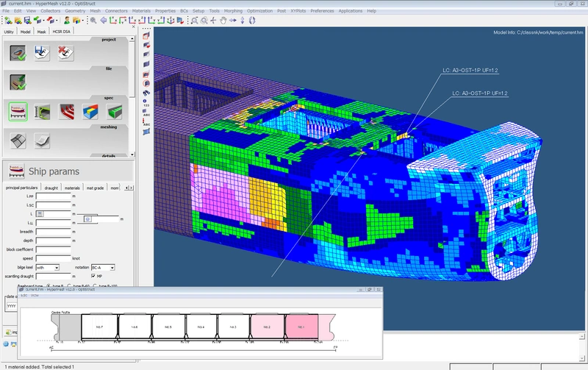Select the ship params icon in spec section
588x370 pixels.
pos(17,111)
